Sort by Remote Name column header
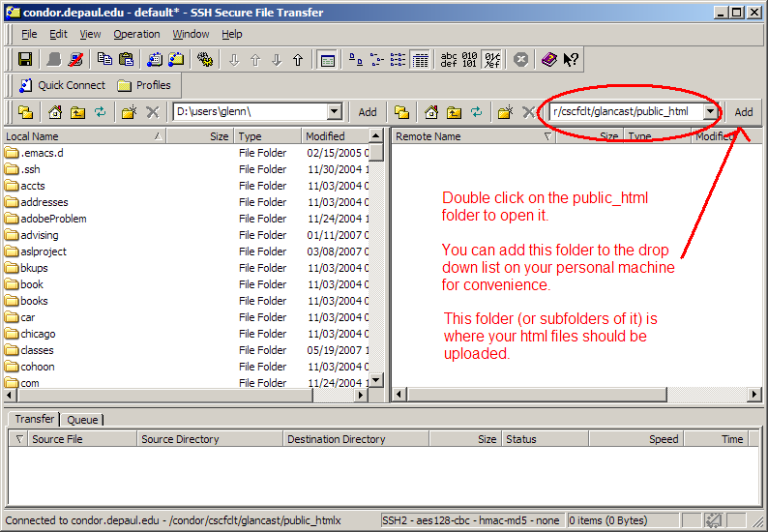Image resolution: width=768 pixels, height=532 pixels. coord(474,136)
